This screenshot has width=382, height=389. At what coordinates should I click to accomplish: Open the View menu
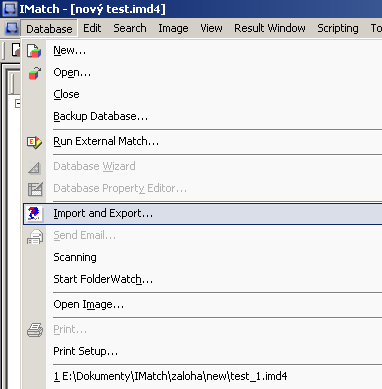pyautogui.click(x=211, y=28)
